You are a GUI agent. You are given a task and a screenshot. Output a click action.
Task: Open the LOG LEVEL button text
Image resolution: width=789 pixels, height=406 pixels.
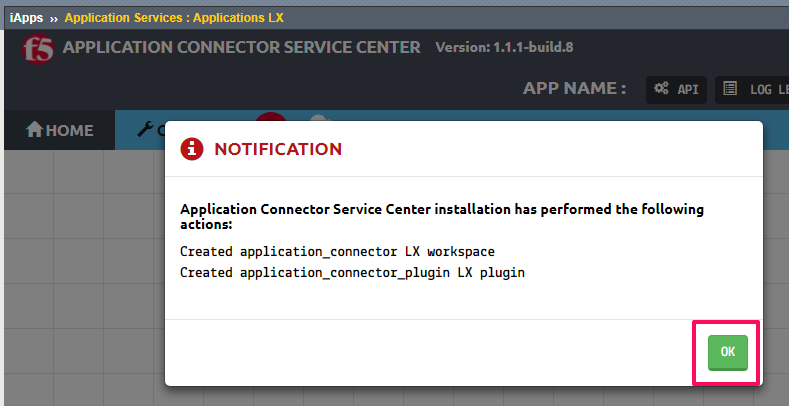769,90
